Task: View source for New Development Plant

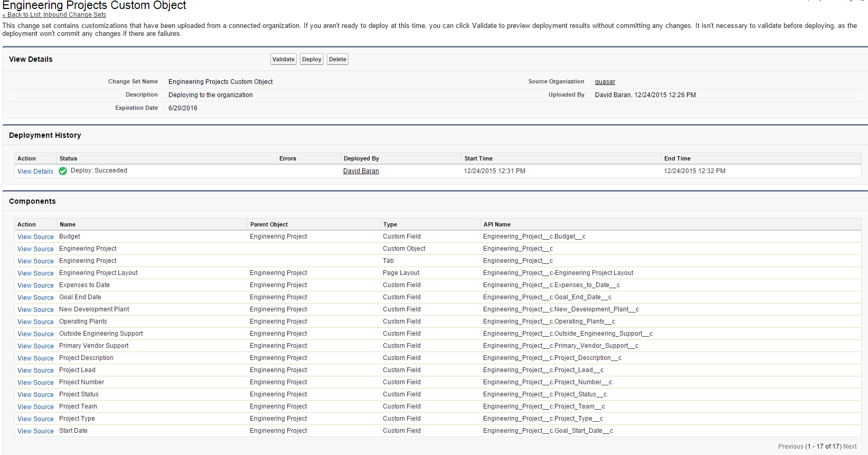Action: pos(35,310)
